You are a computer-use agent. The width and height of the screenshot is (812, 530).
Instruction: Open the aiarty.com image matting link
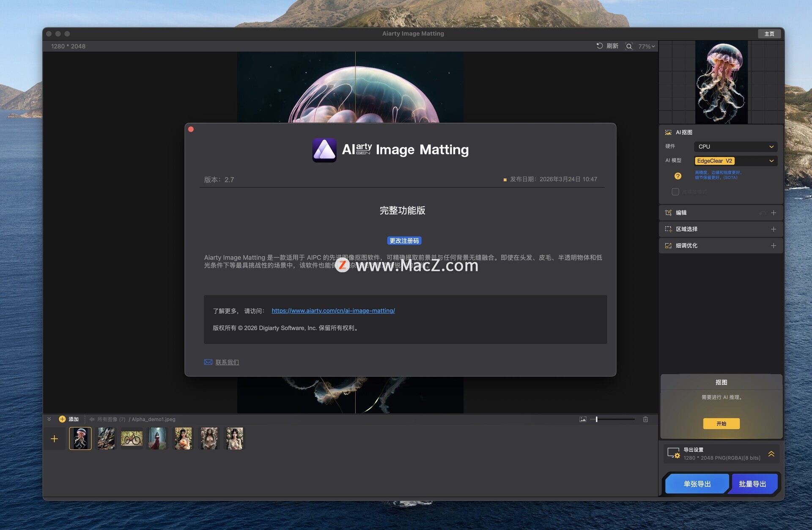pyautogui.click(x=333, y=311)
